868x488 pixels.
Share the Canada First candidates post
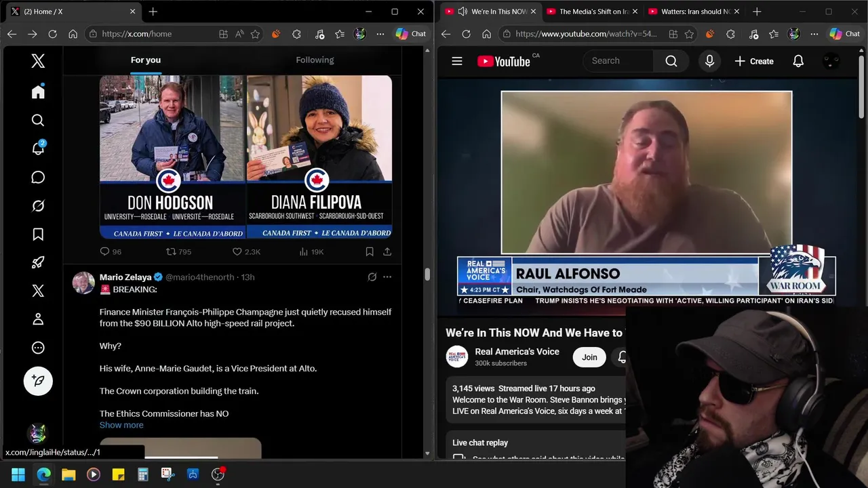point(387,251)
